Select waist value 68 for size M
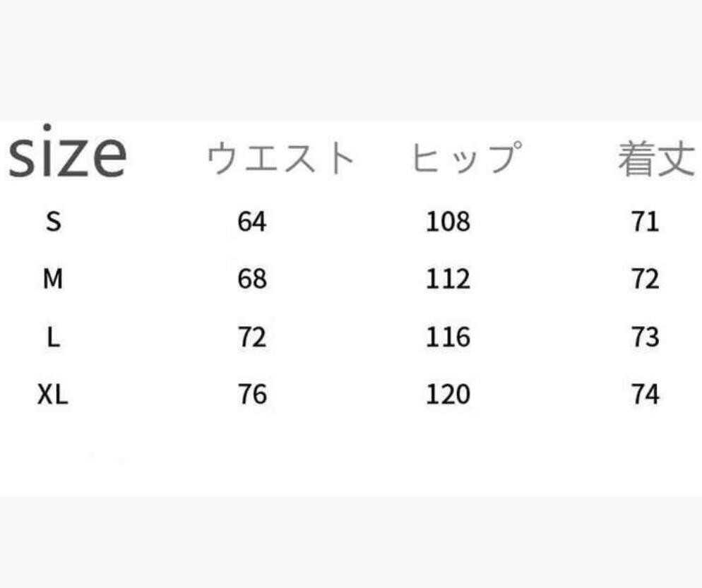 [252, 280]
